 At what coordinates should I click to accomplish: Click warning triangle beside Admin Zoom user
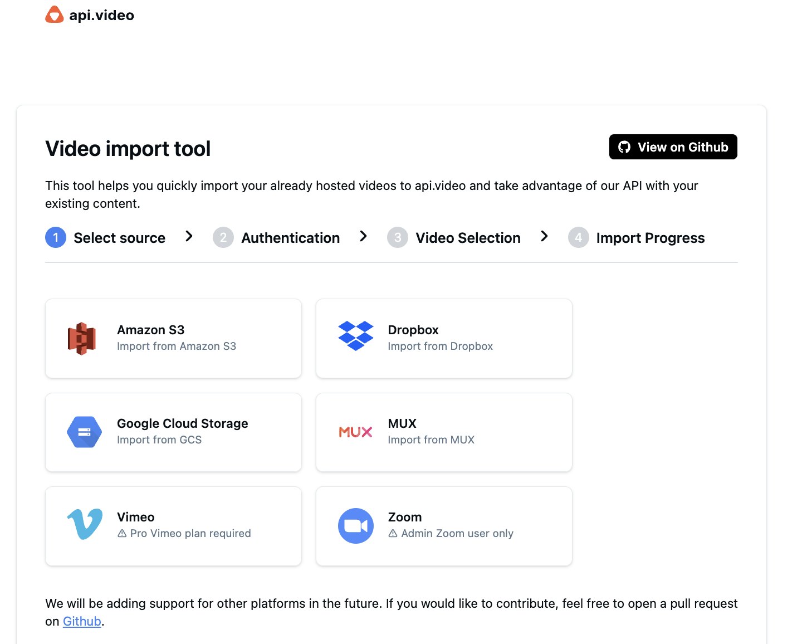(393, 533)
